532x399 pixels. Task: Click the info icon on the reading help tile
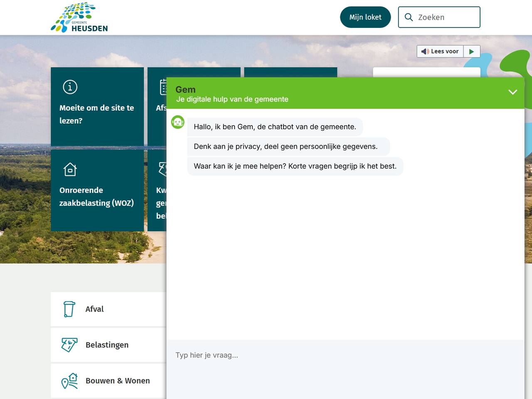(x=70, y=87)
